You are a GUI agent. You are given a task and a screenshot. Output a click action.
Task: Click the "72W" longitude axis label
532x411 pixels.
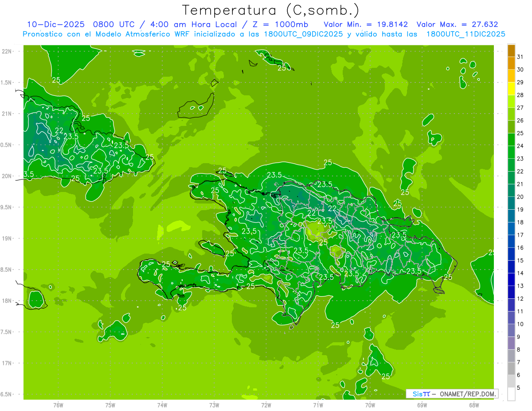(x=266, y=405)
